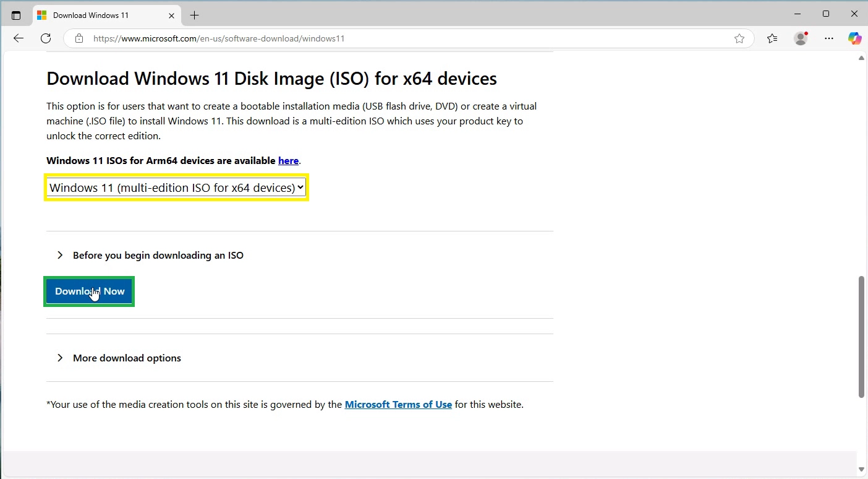Minimize the browser window
The width and height of the screenshot is (868, 479).
tap(797, 14)
